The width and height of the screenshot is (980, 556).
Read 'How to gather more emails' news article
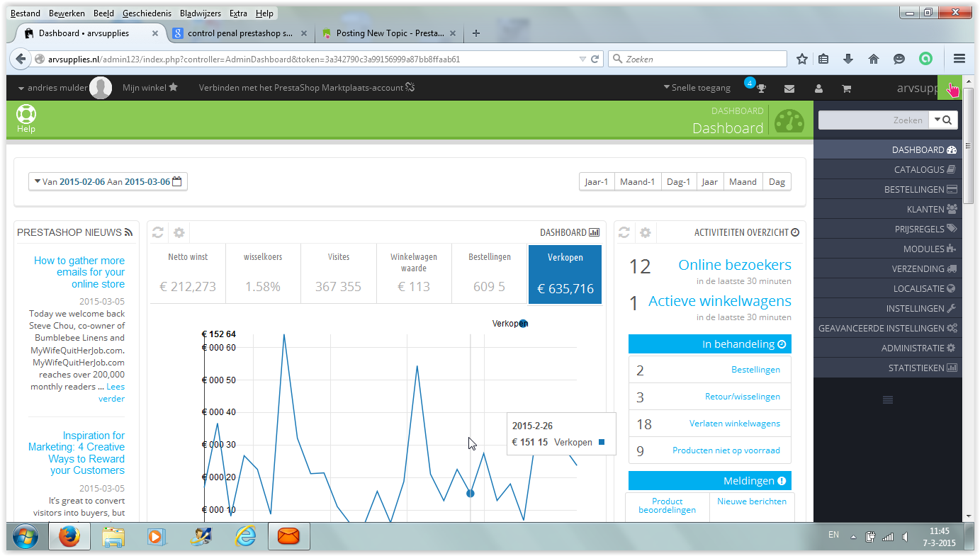[x=79, y=273]
